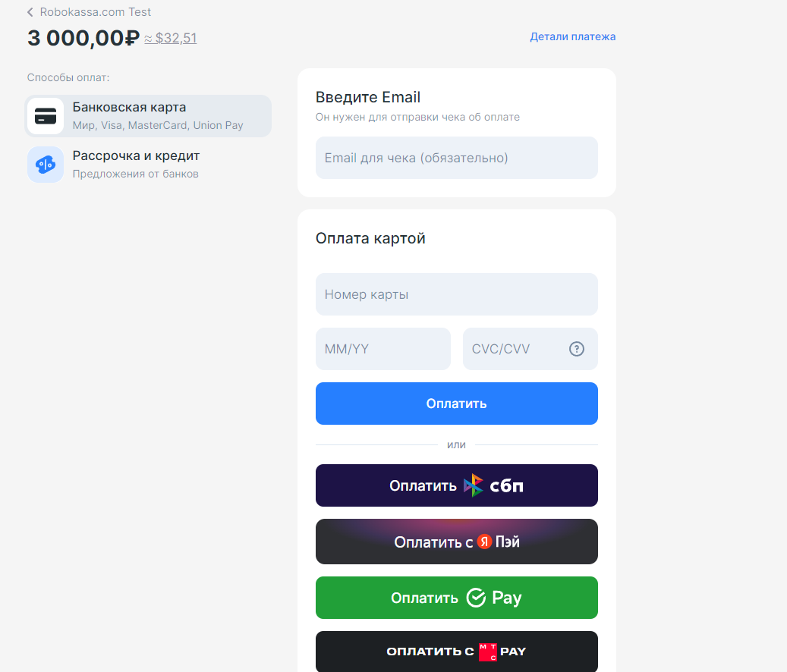Viewport: 787px width, 672px height.
Task: Pay with the Оплатить с МТС Pay button
Action: [x=457, y=652]
